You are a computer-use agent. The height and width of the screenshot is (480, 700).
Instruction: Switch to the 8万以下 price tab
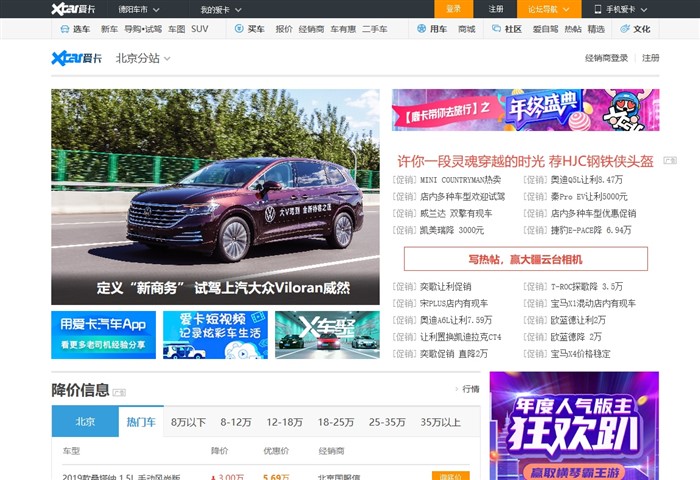click(x=188, y=422)
